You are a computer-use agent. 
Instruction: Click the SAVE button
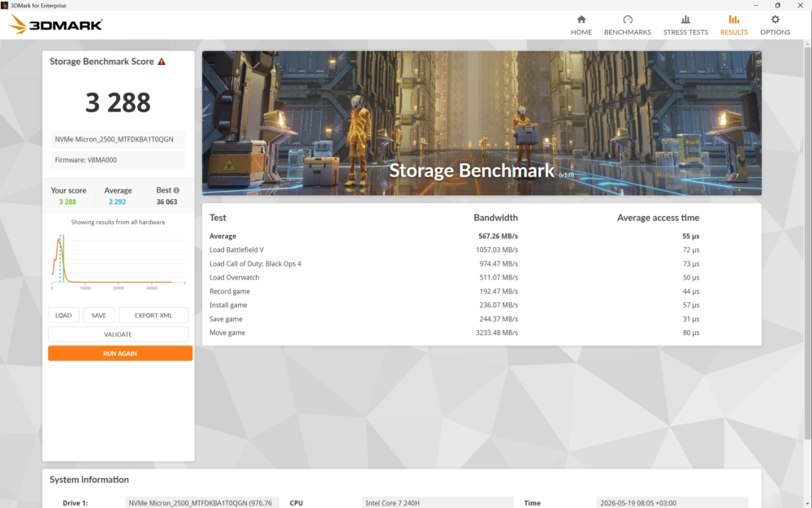click(99, 315)
